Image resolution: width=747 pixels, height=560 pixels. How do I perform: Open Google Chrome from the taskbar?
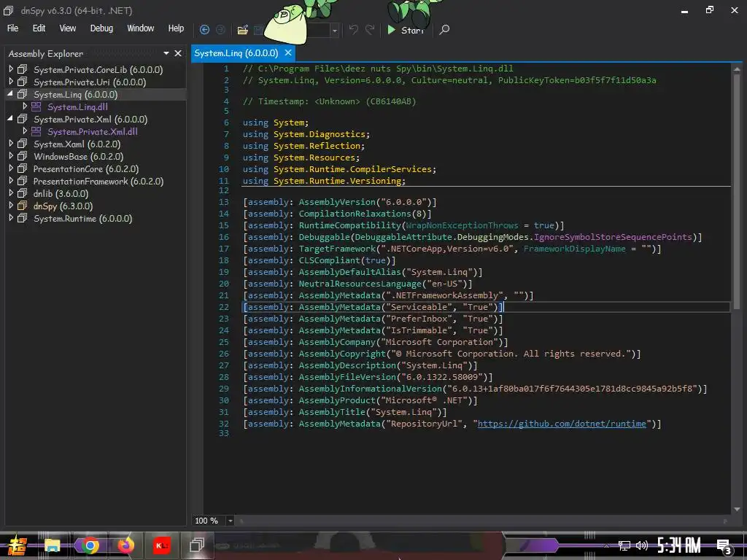[x=90, y=545]
